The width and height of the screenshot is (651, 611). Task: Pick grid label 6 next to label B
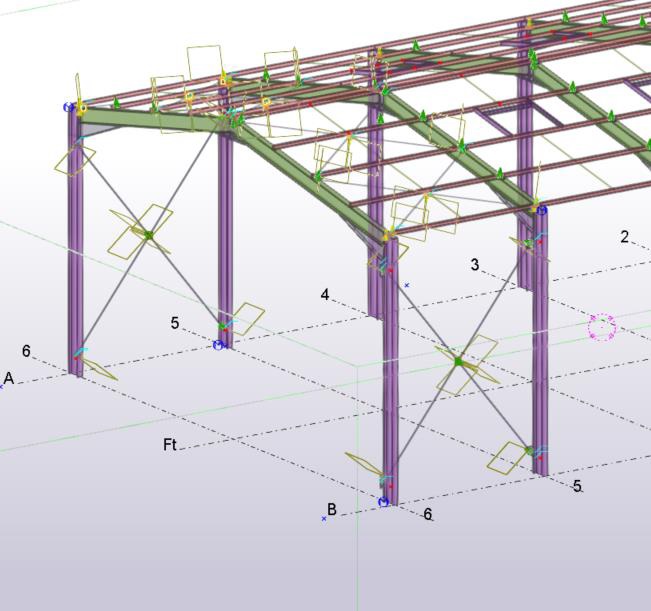tap(428, 514)
